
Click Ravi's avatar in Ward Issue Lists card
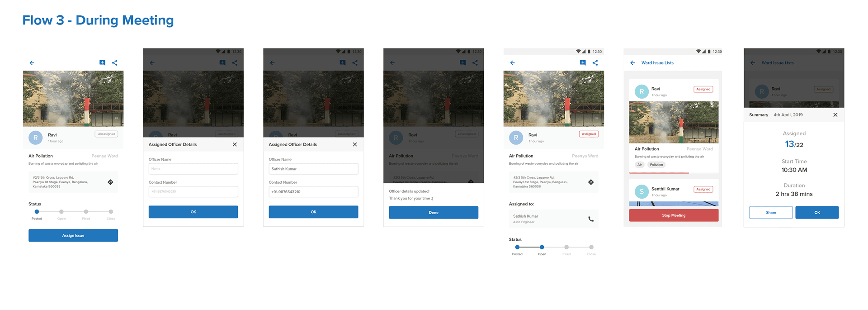click(x=642, y=91)
